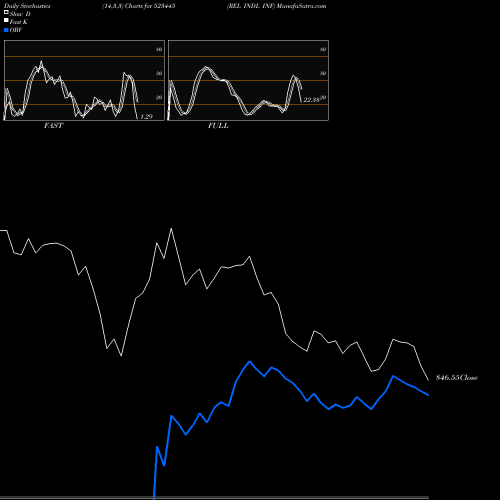Click the 'FAST' chart label

pyautogui.click(x=53, y=126)
